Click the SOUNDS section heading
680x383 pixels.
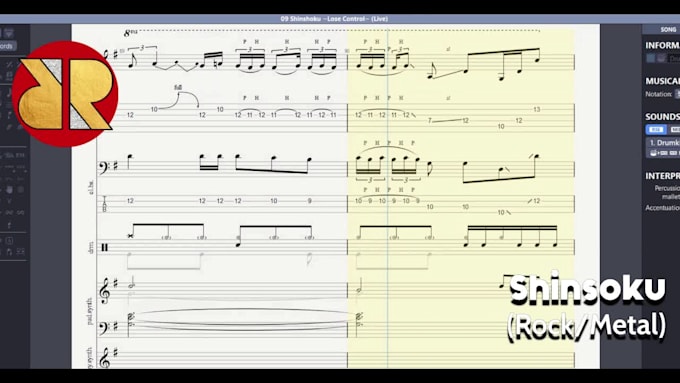(662, 117)
